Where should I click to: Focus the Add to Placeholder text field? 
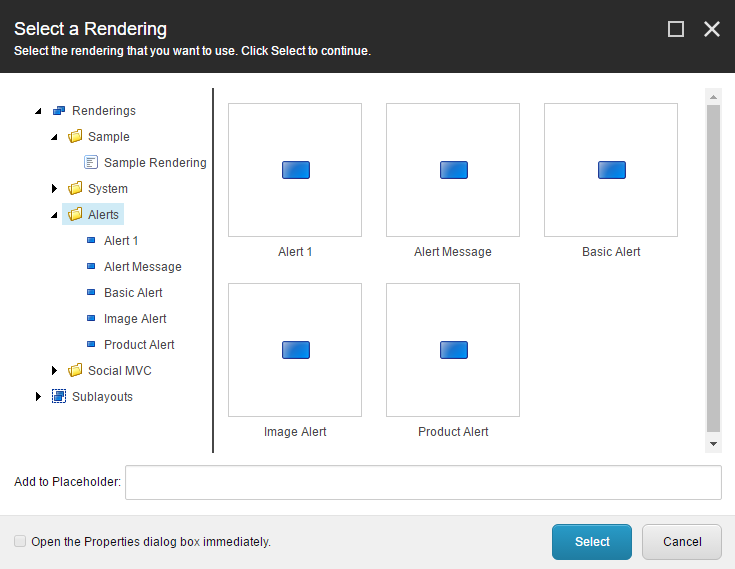tap(423, 482)
